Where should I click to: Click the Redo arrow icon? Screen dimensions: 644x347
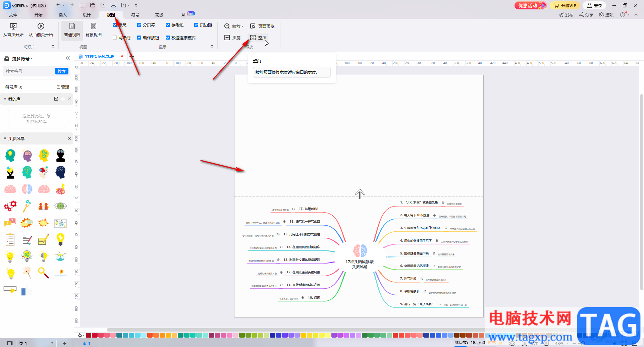tap(71, 5)
